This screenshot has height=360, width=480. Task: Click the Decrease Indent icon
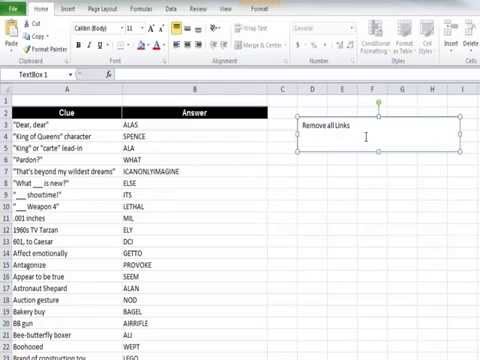click(214, 45)
